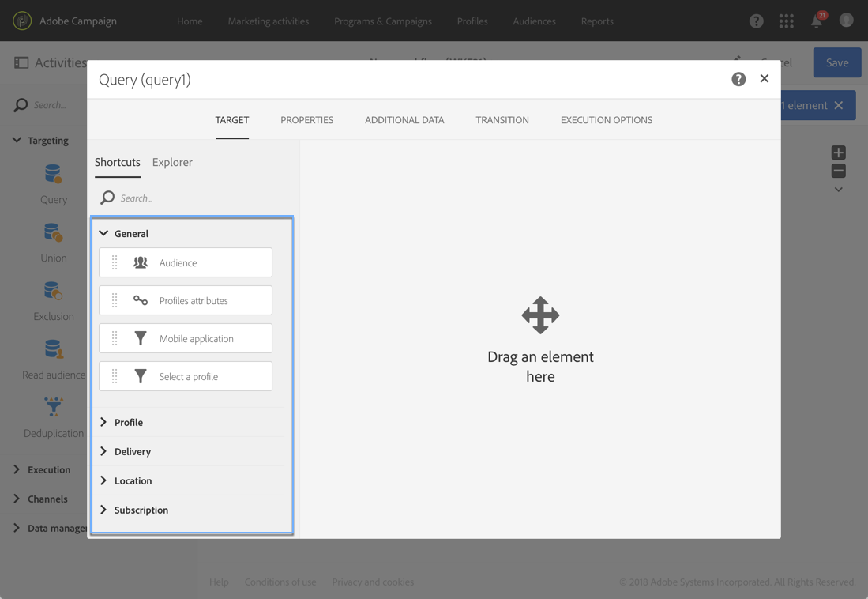Expand the Channels activities group
868x599 pixels.
pos(17,499)
